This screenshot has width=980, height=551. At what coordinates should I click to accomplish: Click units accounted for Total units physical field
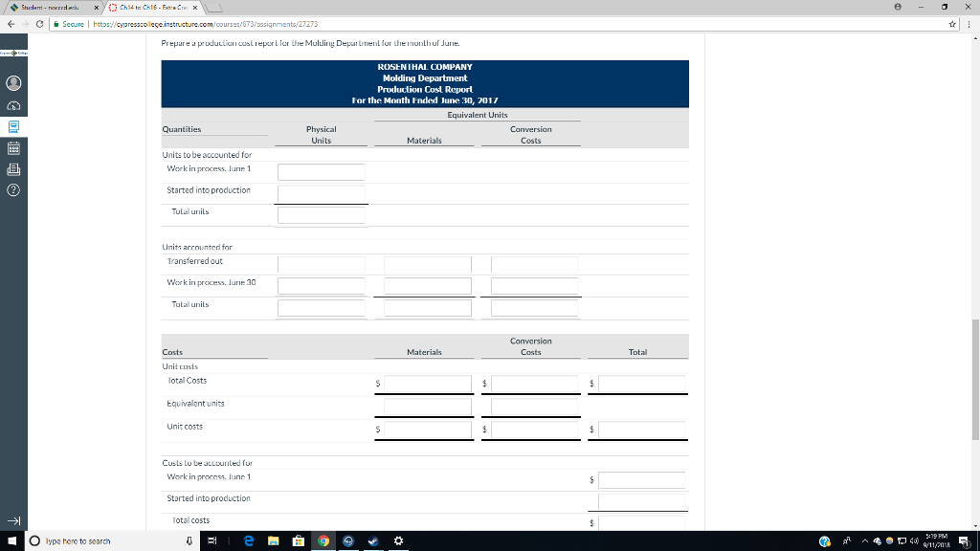click(x=322, y=308)
